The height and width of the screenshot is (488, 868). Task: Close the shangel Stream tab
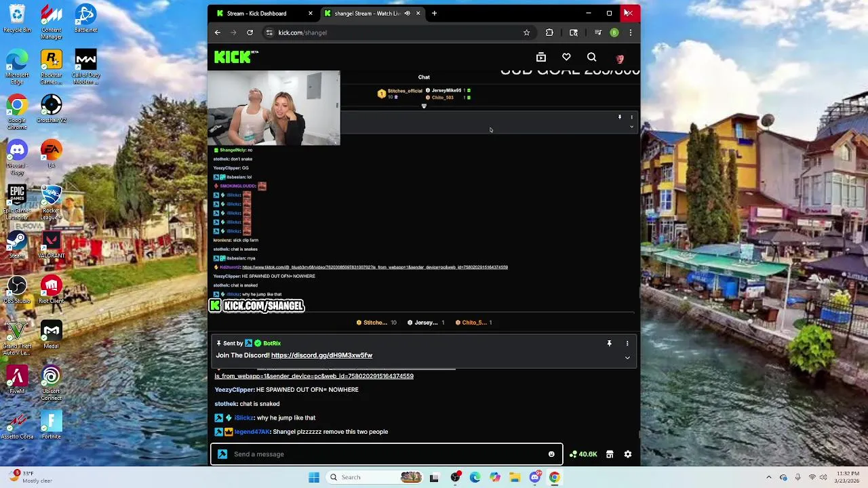[x=418, y=14]
